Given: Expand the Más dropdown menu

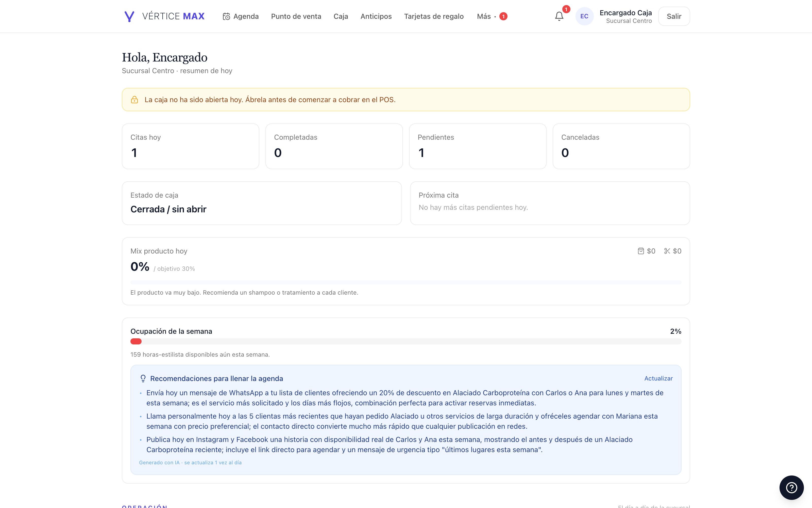Looking at the screenshot, I should (486, 17).
